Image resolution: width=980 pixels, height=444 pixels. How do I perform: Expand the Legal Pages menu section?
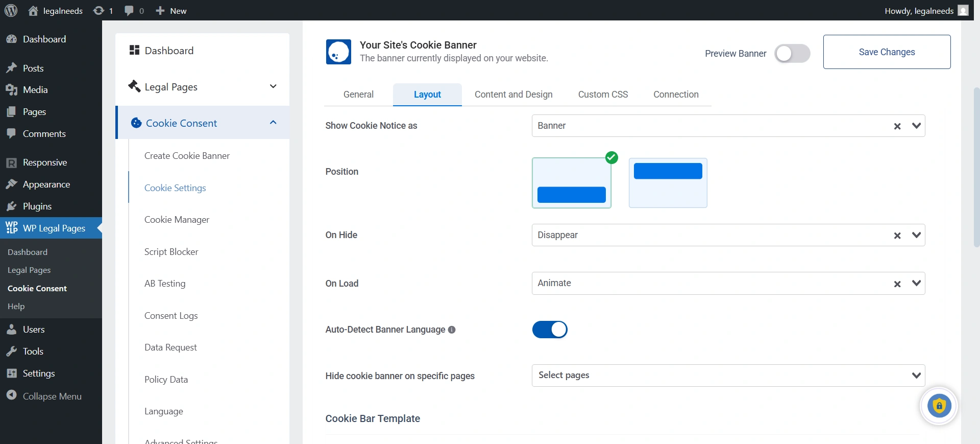click(273, 87)
